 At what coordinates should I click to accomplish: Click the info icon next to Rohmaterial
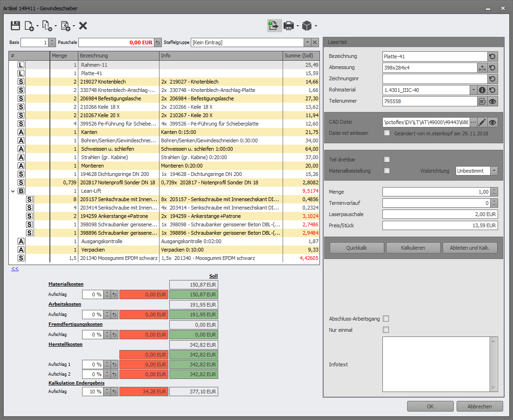pos(482,90)
